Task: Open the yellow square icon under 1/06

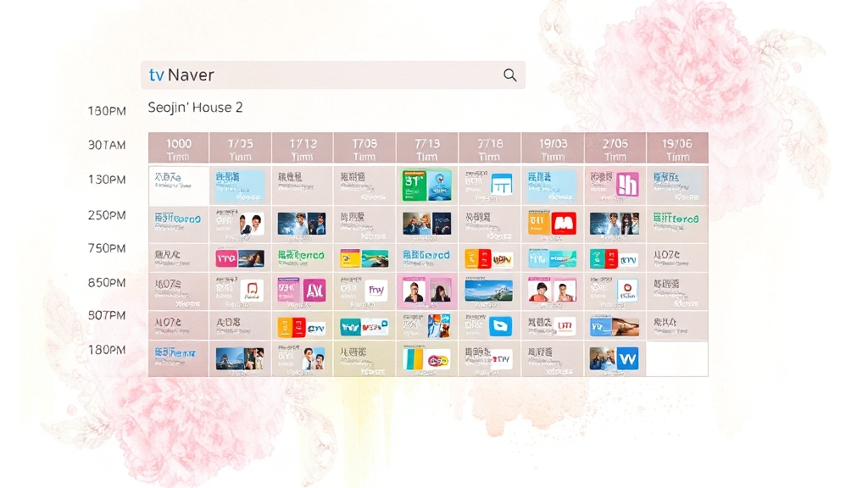Action: [350, 258]
